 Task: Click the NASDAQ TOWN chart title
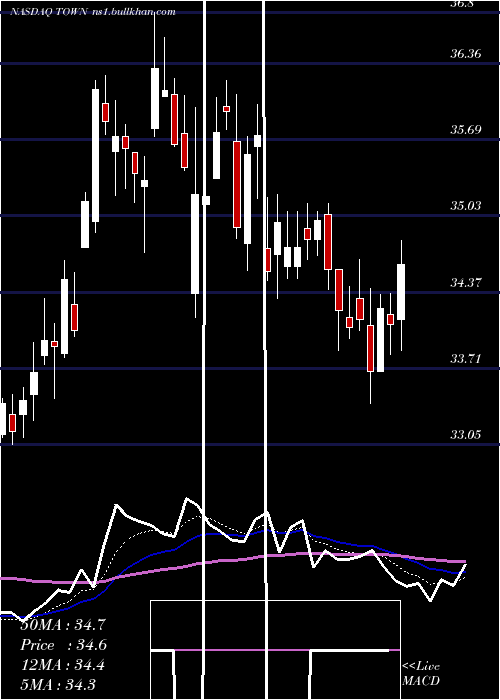pos(50,12)
